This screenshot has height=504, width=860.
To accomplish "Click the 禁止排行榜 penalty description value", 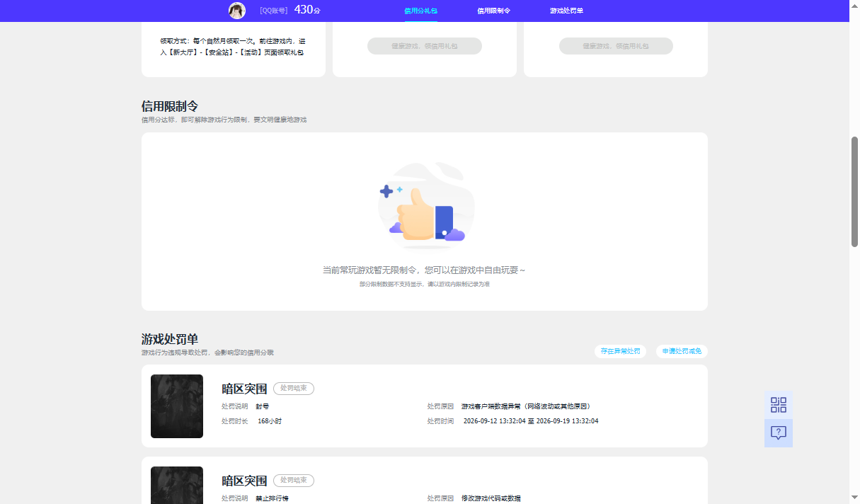I will point(273,499).
